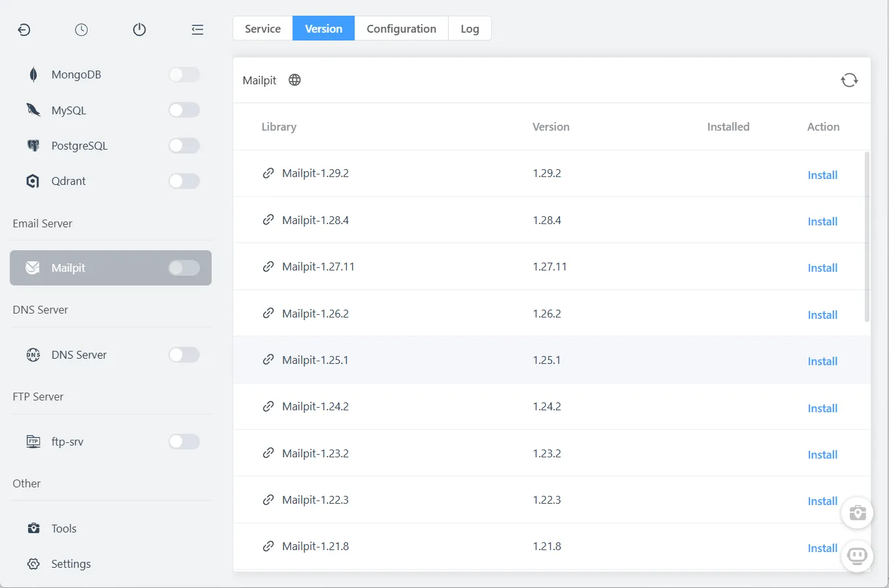Viewport: 889px width, 588px height.
Task: Click the refresh versions icon
Action: [849, 80]
